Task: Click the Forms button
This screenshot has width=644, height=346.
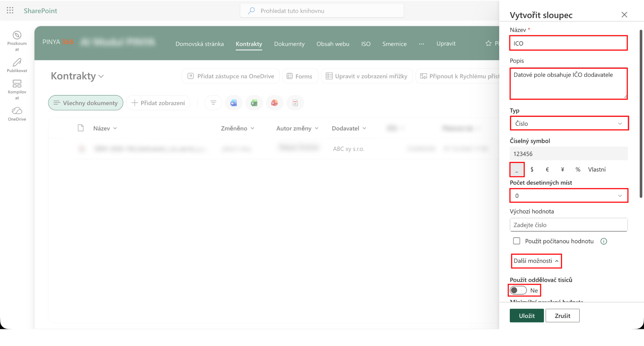Action: [300, 76]
